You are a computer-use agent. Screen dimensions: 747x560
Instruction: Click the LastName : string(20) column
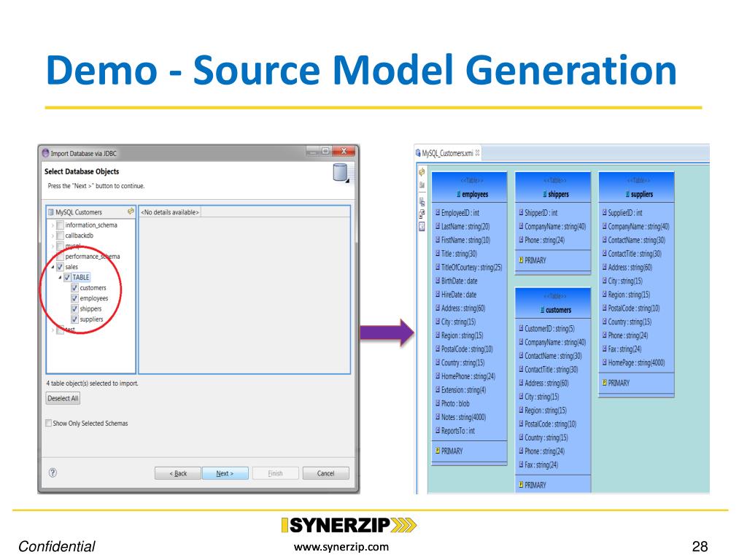(x=465, y=226)
